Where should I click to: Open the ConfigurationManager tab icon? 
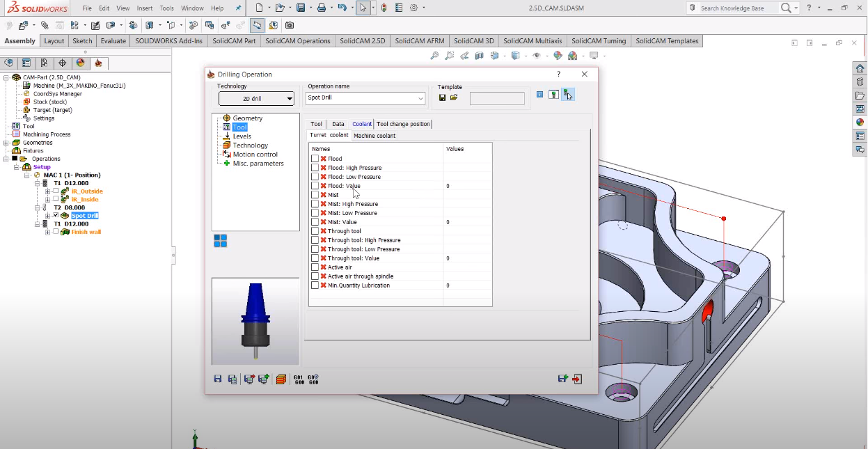pos(45,63)
